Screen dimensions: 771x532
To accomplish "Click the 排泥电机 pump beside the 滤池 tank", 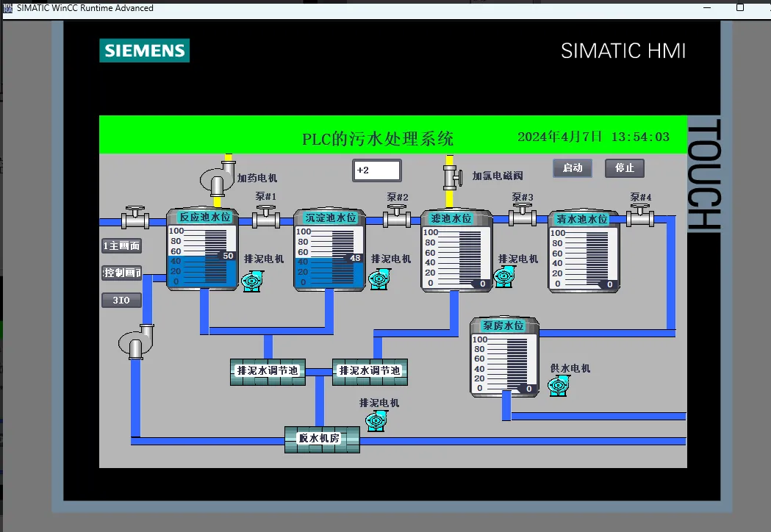I will pyautogui.click(x=504, y=276).
